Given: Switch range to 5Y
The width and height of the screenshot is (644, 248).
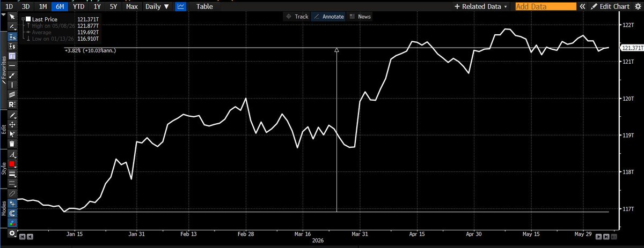Looking at the screenshot, I should pyautogui.click(x=114, y=6).
